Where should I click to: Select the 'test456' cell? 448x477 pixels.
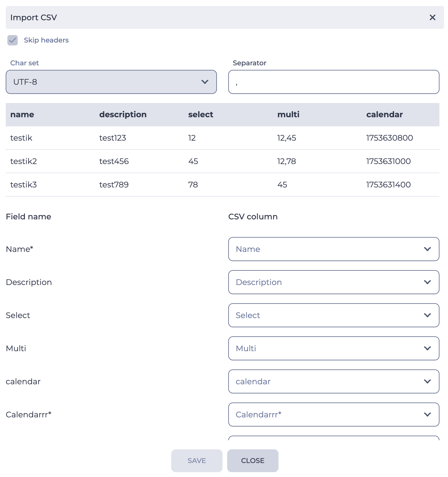(x=114, y=161)
